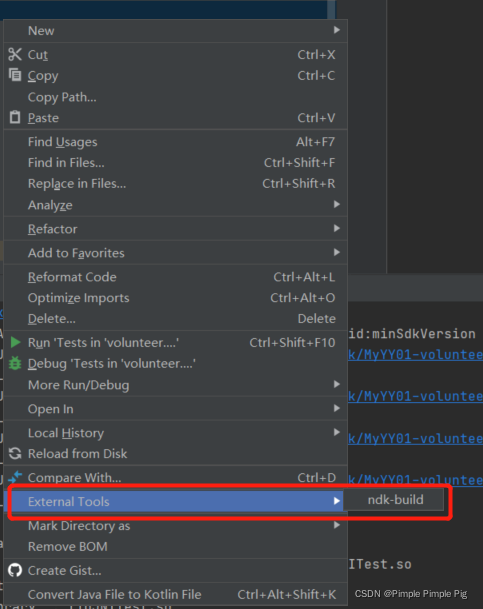The image size is (483, 609).
Task: Expand the Local History submenu arrow
Action: pos(337,432)
